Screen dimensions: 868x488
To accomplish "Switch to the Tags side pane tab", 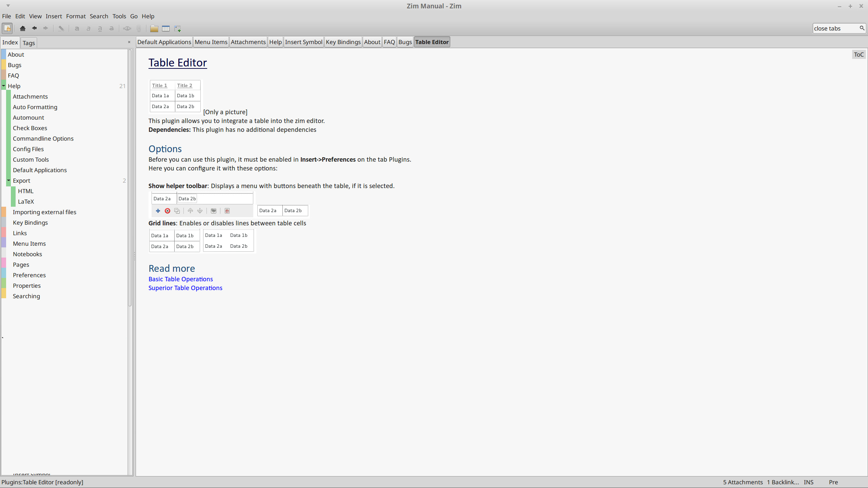I will (x=29, y=43).
